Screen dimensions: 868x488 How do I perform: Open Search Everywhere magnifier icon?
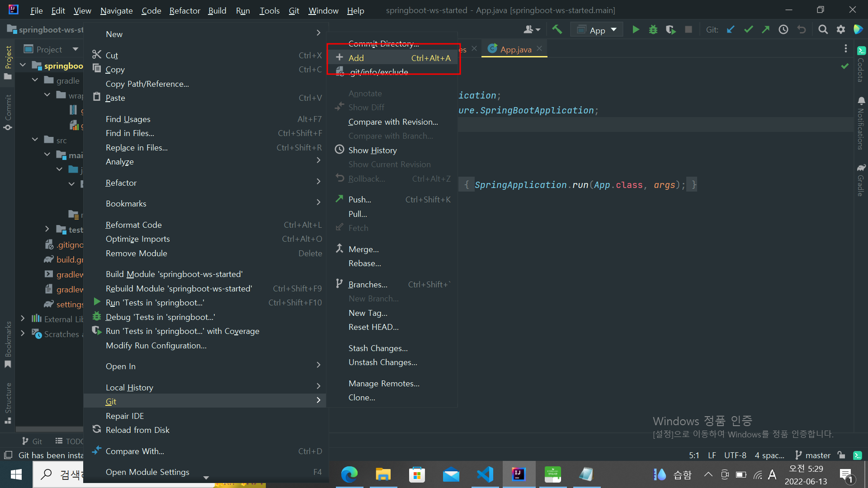click(823, 30)
